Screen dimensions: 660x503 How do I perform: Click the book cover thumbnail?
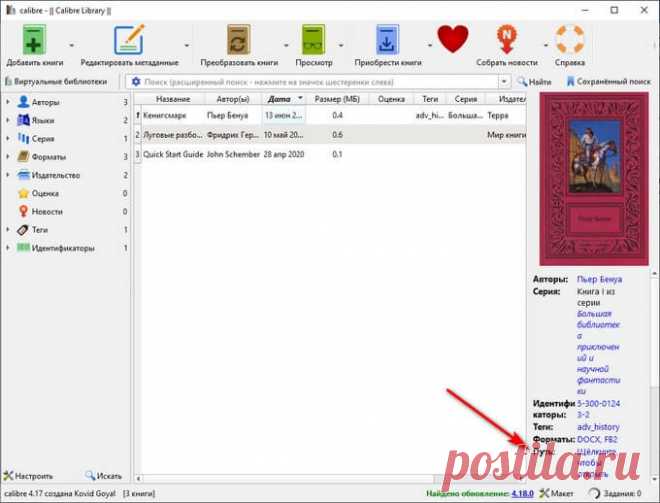pos(594,179)
